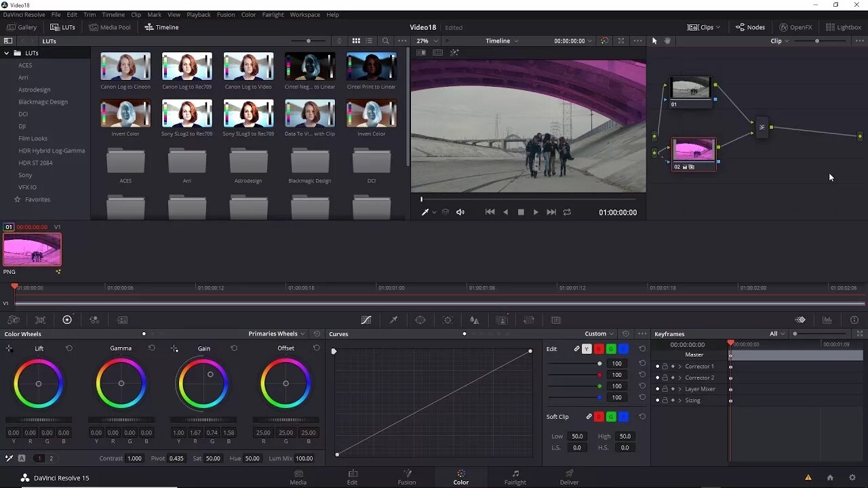Toggle the green channel in Curves Edit
This screenshot has width=868, height=488.
[x=611, y=349]
